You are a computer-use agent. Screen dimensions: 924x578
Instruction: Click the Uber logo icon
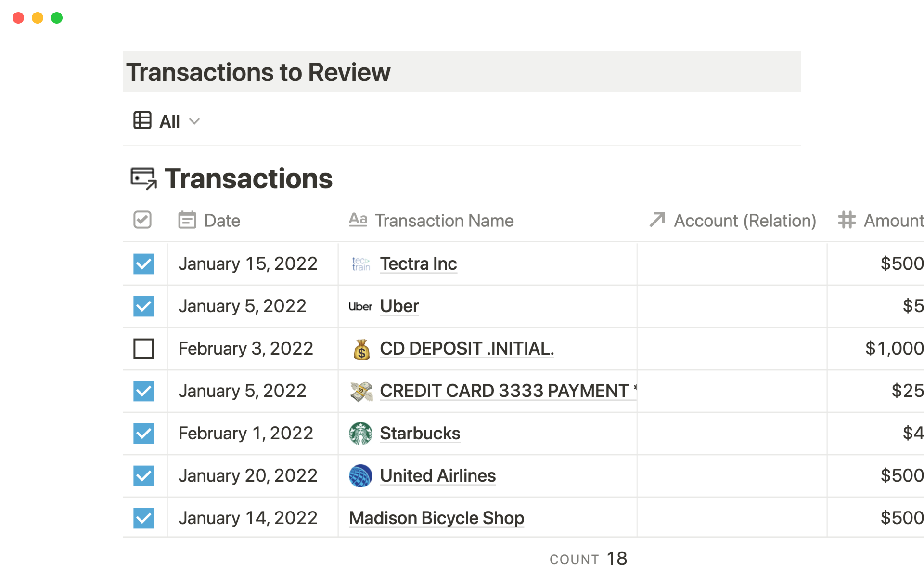(x=360, y=306)
